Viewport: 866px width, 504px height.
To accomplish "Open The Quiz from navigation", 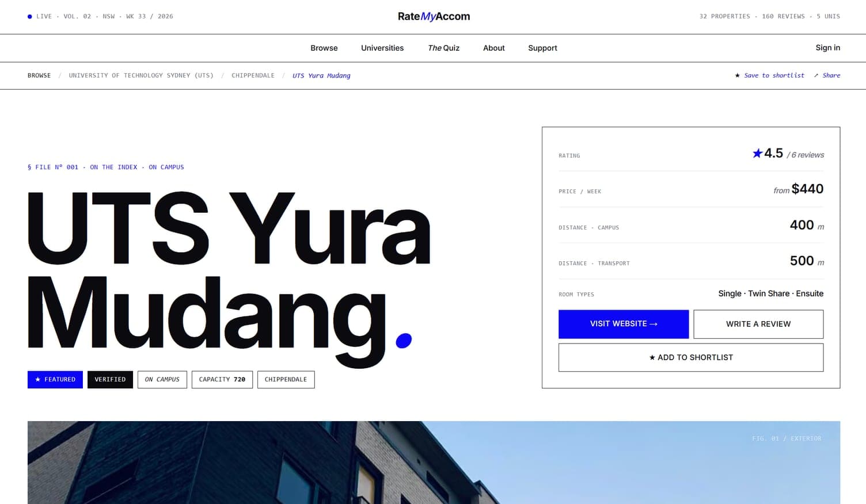I will 443,48.
